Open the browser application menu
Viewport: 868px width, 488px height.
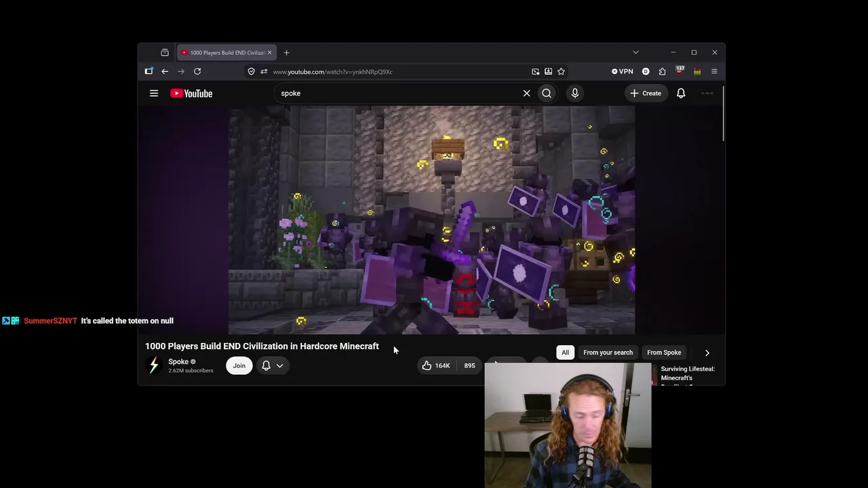(x=714, y=71)
